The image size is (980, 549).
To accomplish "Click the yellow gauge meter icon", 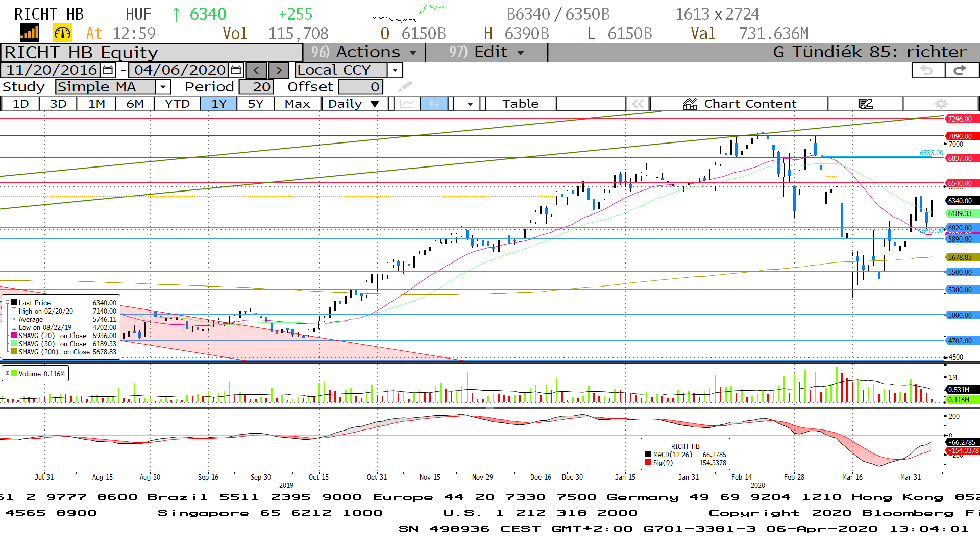I will point(62,33).
